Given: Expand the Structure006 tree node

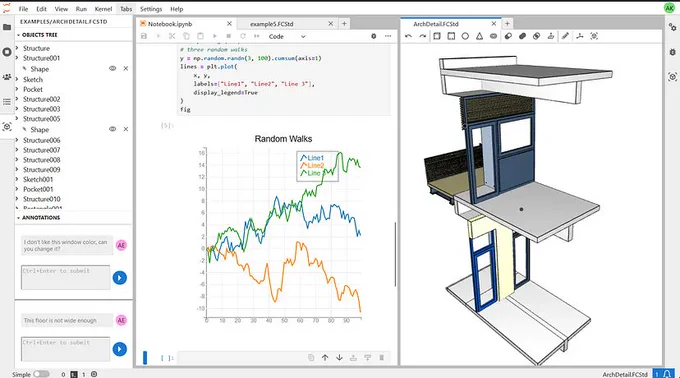Looking at the screenshot, I should [17, 140].
